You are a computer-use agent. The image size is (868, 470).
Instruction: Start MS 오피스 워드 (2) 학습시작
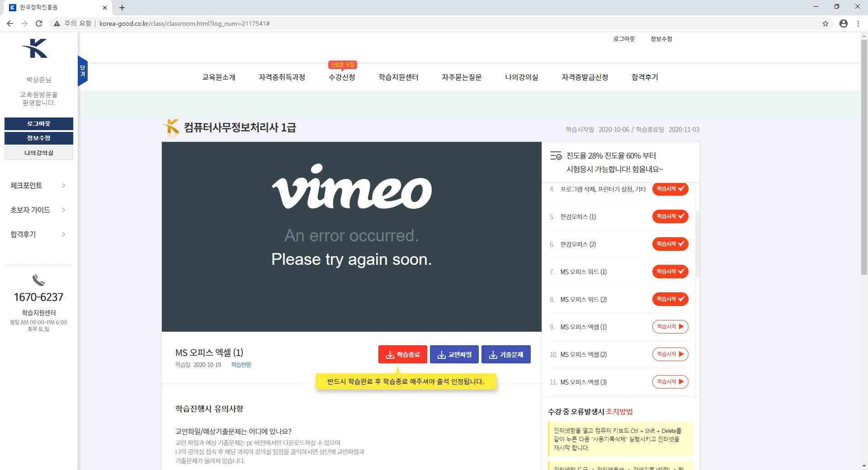pos(670,299)
